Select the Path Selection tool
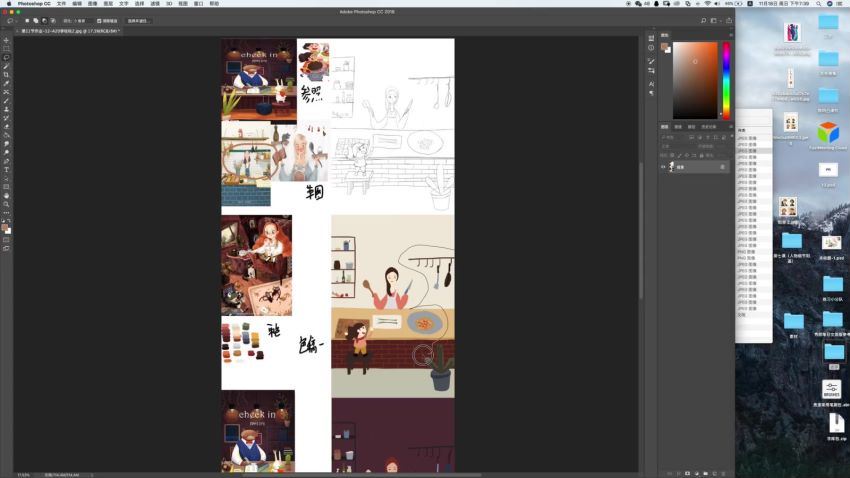Viewport: 850px width, 478px height. click(x=7, y=179)
